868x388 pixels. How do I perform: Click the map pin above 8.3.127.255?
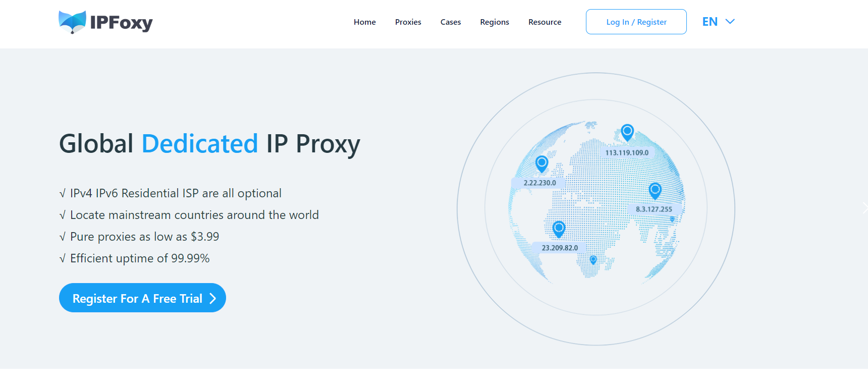pyautogui.click(x=655, y=191)
